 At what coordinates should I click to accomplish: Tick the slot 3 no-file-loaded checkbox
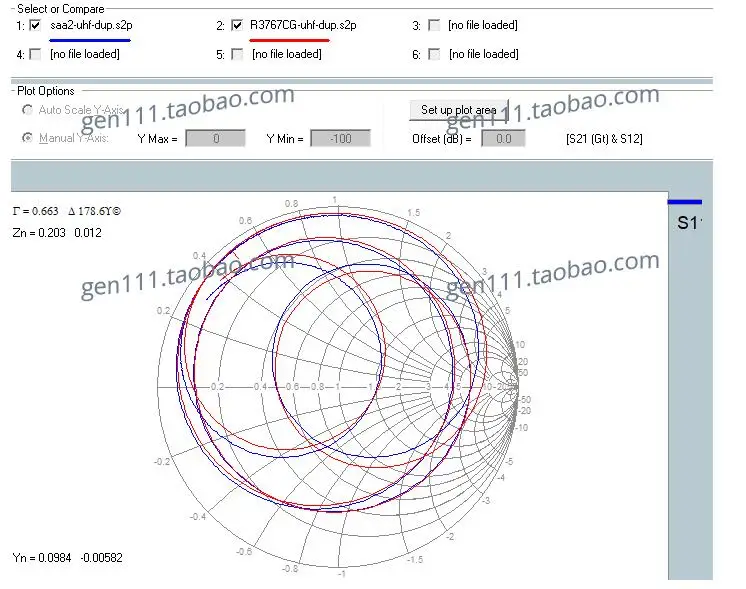[x=434, y=25]
